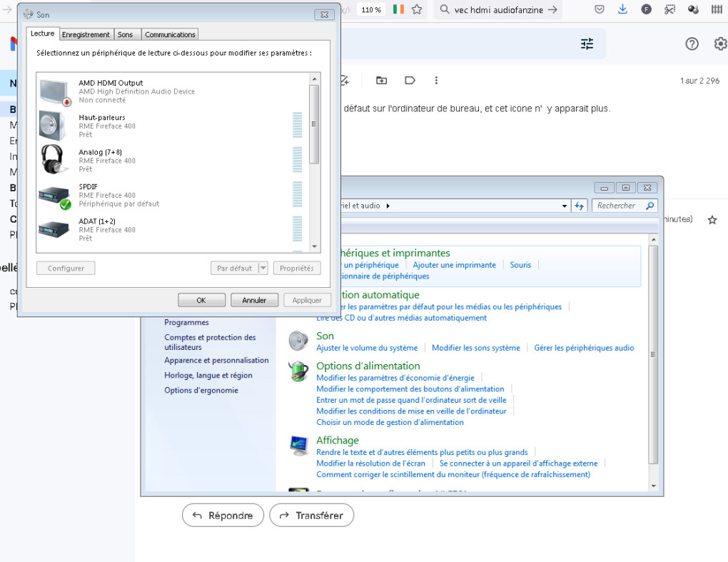Open Ajouter une imprimante link

[x=454, y=265]
